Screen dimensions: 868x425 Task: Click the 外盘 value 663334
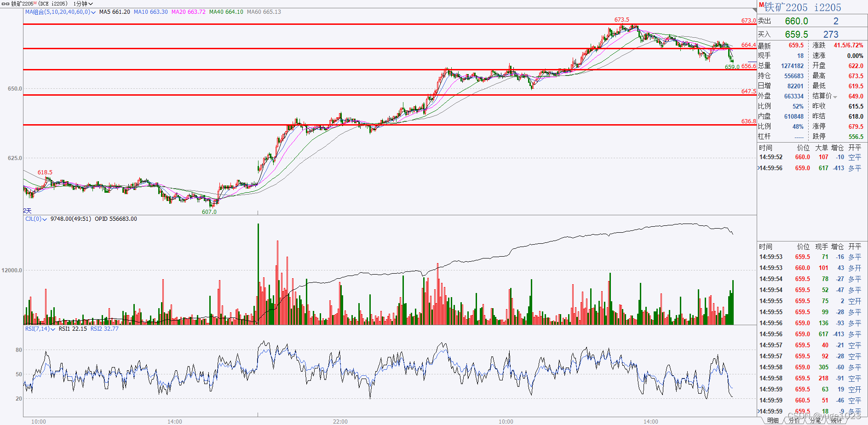coord(793,96)
